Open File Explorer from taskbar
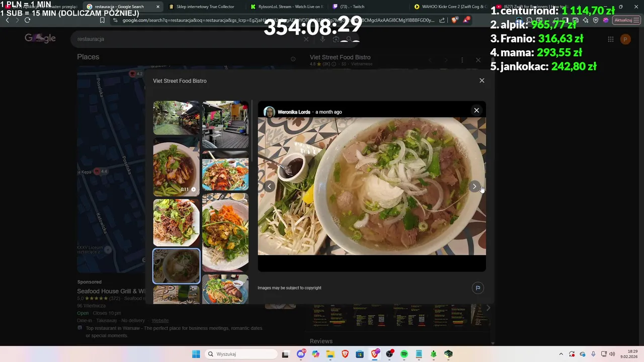 [x=330, y=354]
